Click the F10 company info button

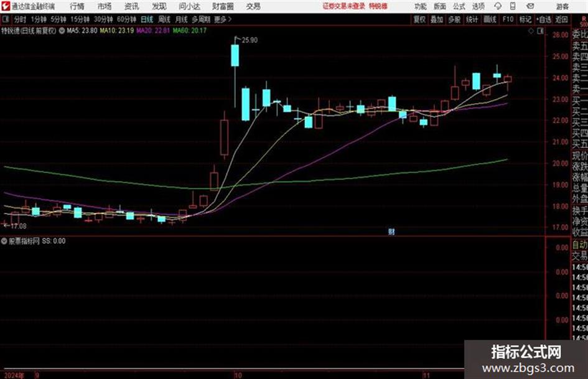(x=508, y=19)
